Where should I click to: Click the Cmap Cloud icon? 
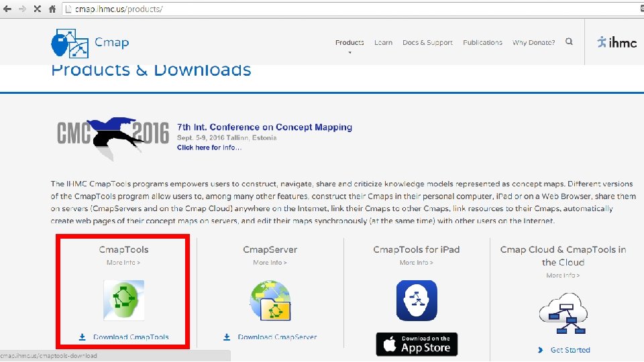click(x=563, y=313)
